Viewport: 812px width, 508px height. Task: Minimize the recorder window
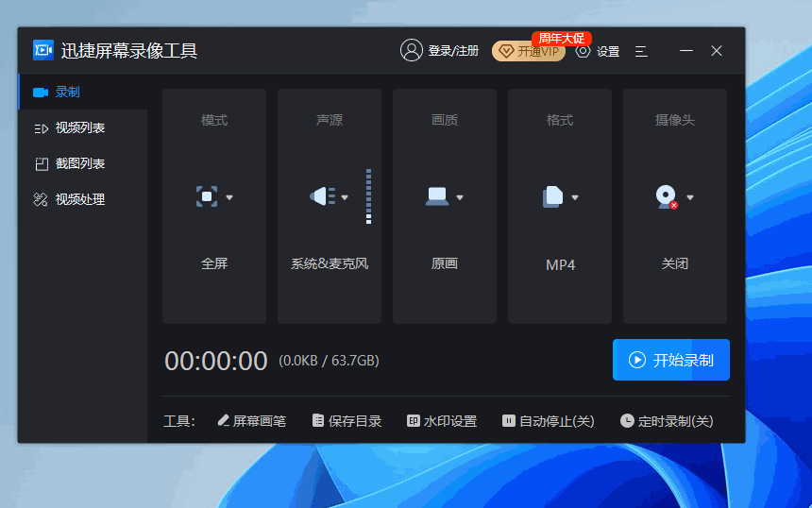click(686, 51)
